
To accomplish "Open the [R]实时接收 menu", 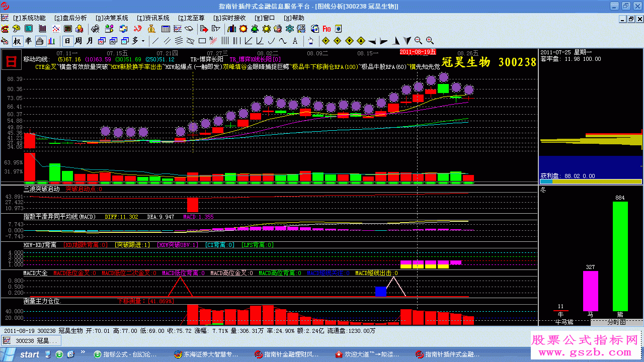I will click(229, 18).
